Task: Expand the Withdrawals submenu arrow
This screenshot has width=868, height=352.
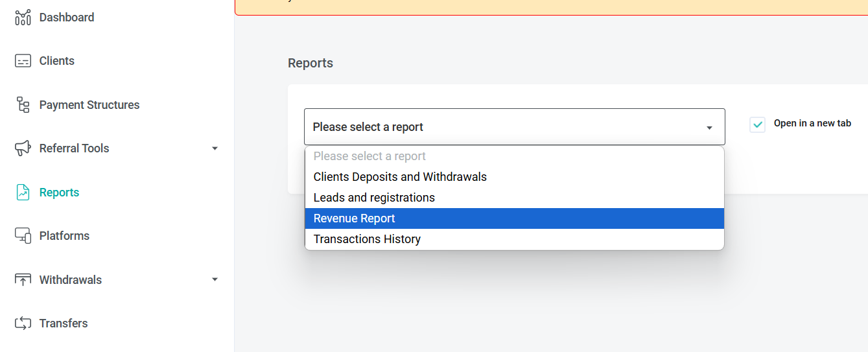Action: [x=215, y=280]
